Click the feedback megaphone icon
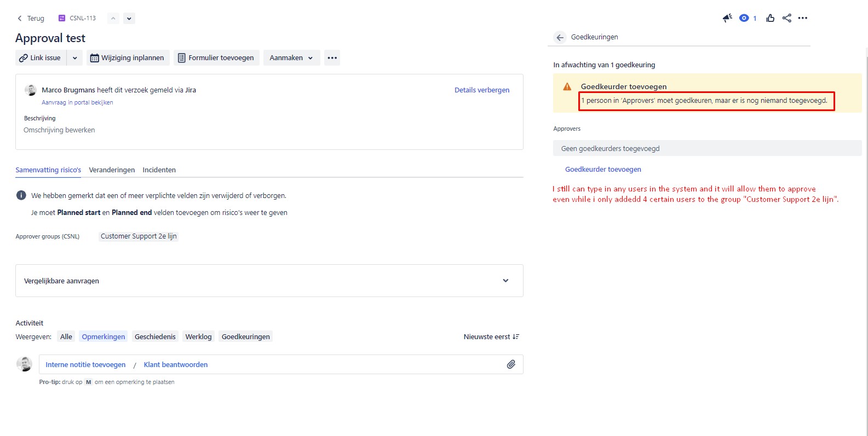 (x=727, y=18)
